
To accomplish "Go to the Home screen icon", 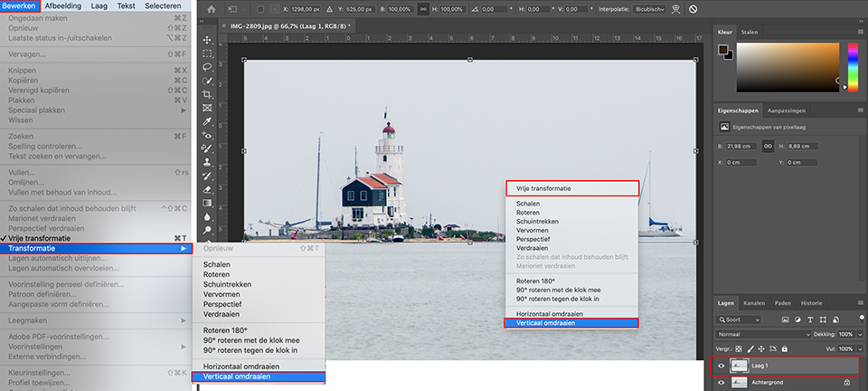I will point(212,9).
